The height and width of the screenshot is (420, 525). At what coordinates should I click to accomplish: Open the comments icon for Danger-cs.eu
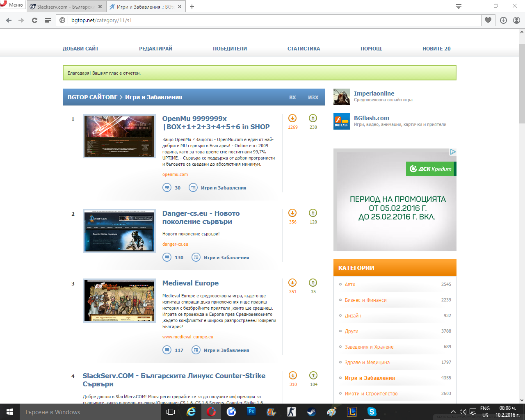167,257
